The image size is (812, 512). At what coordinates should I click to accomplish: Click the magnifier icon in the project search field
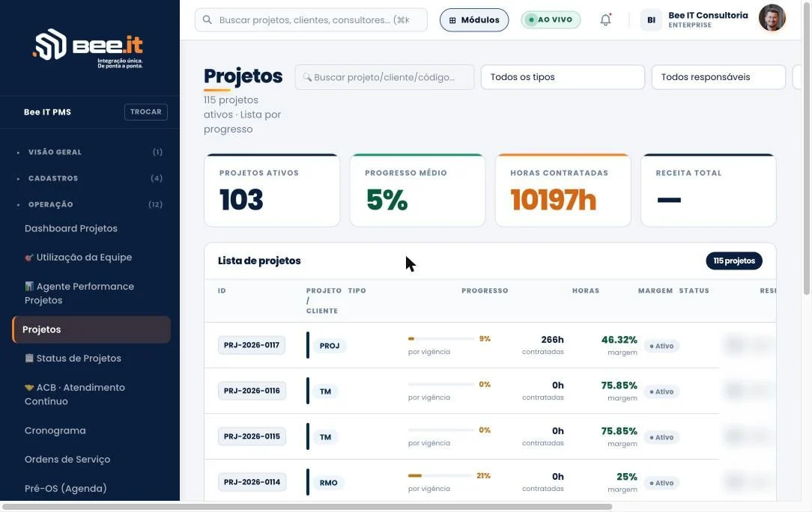coord(307,77)
